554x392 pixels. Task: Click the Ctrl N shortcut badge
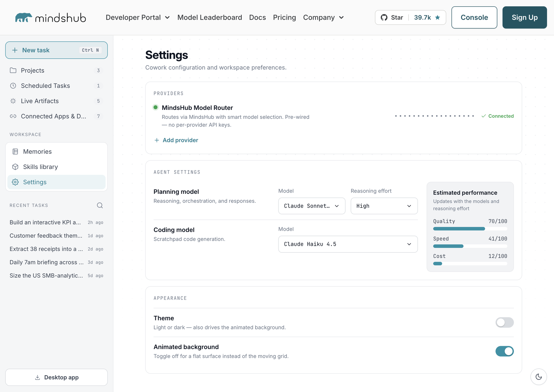click(x=90, y=50)
